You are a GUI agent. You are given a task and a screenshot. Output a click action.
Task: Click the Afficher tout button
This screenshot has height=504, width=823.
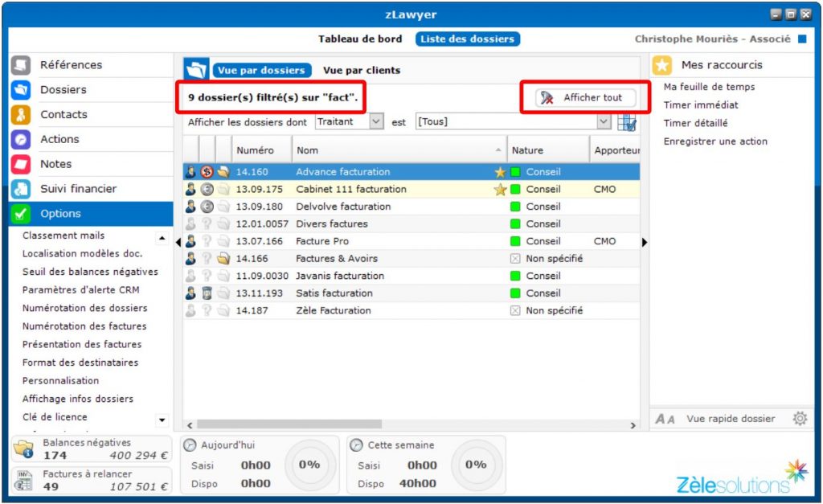(587, 97)
